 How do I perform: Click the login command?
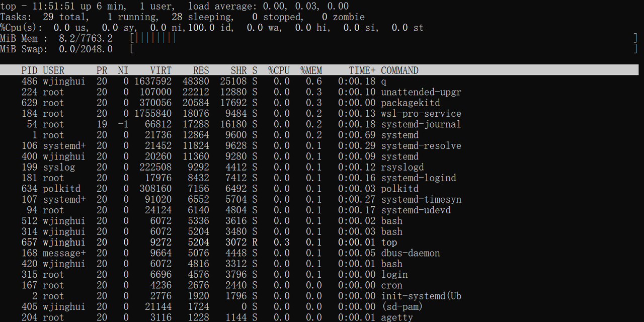click(394, 275)
